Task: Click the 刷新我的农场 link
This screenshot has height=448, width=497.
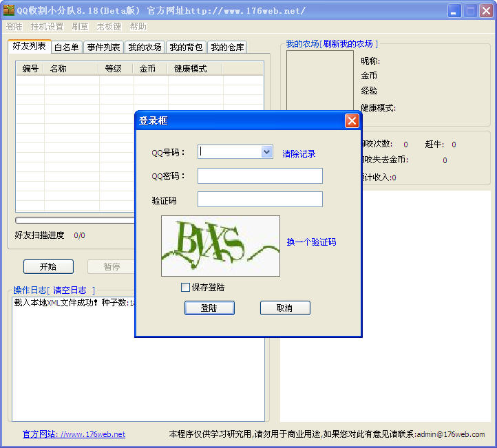Action: [348, 44]
